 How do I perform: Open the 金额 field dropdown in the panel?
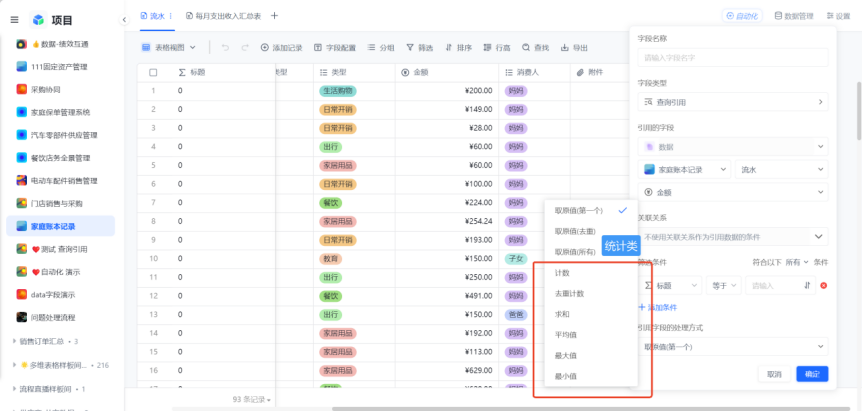tap(733, 192)
